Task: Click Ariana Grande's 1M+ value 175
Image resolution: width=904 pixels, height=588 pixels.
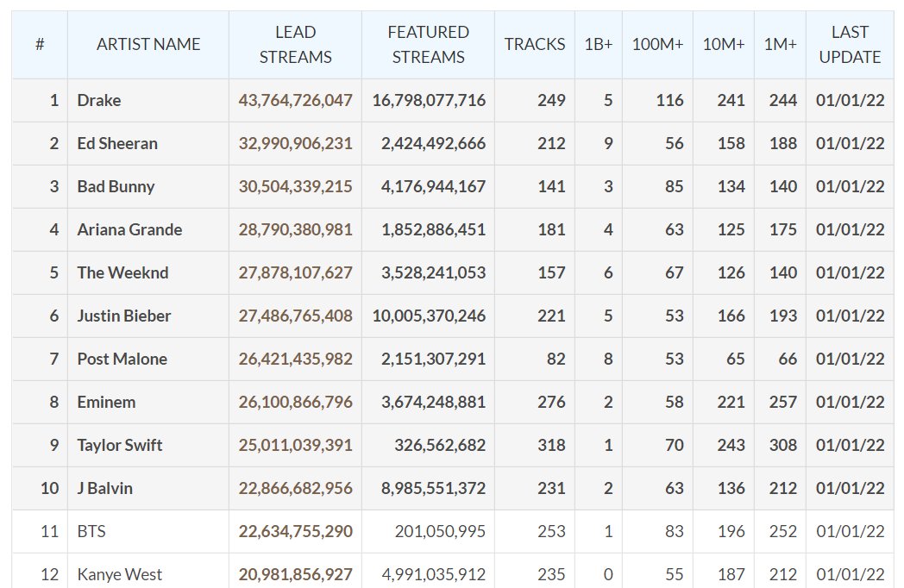Action: point(783,229)
